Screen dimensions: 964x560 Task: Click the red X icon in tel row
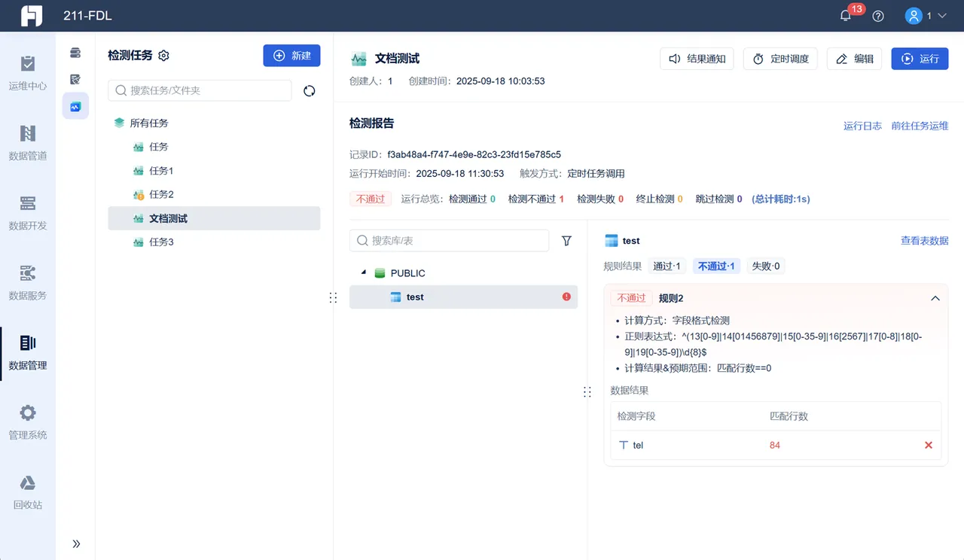929,445
